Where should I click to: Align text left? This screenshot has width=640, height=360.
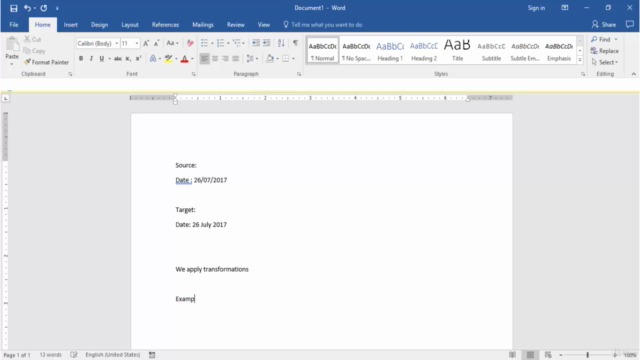tap(204, 59)
